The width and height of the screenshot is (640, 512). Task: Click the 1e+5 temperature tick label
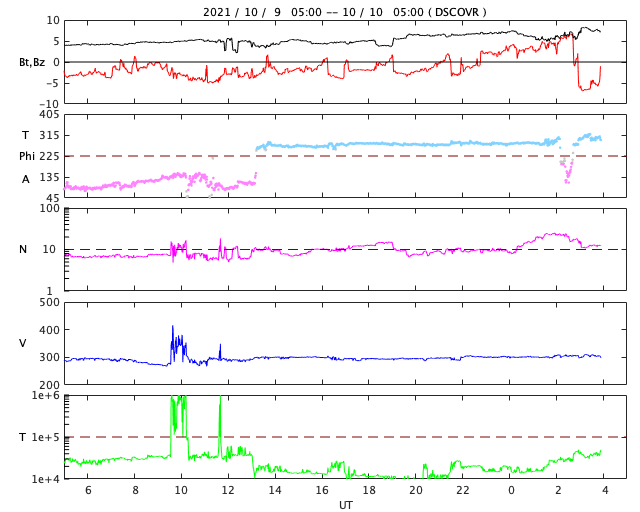[x=46, y=437]
